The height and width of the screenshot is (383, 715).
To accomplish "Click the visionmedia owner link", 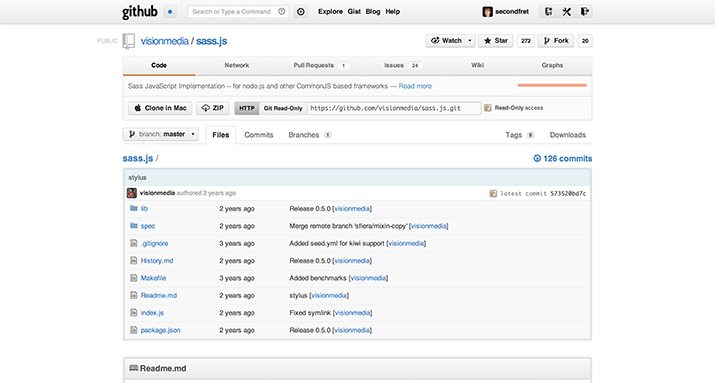I will pyautogui.click(x=165, y=41).
